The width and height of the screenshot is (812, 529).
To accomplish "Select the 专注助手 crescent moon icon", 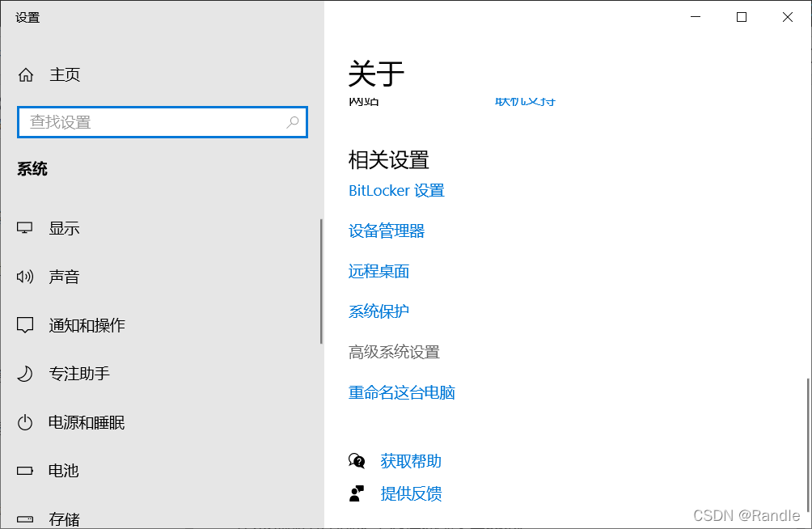I will (26, 374).
